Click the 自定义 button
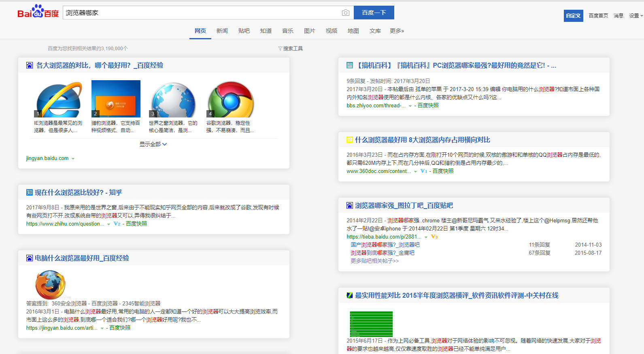This screenshot has width=644, height=354. coord(573,16)
